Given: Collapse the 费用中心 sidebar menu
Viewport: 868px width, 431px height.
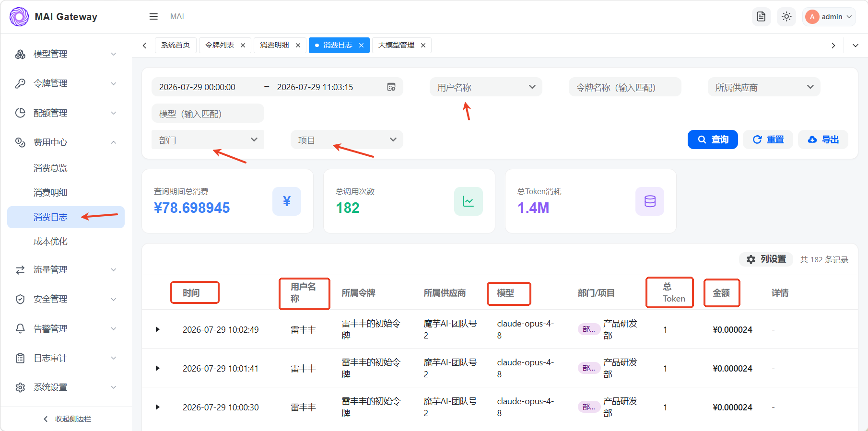Looking at the screenshot, I should pos(66,142).
